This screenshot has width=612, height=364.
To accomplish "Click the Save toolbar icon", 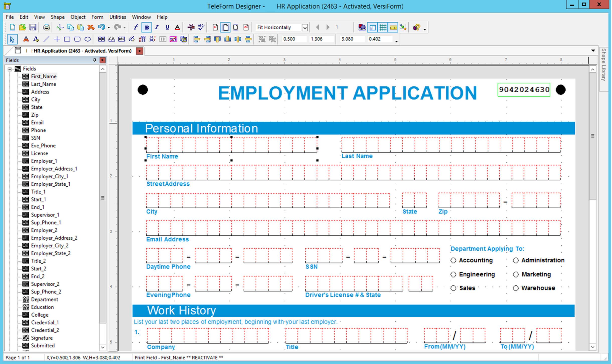I will pos(33,27).
